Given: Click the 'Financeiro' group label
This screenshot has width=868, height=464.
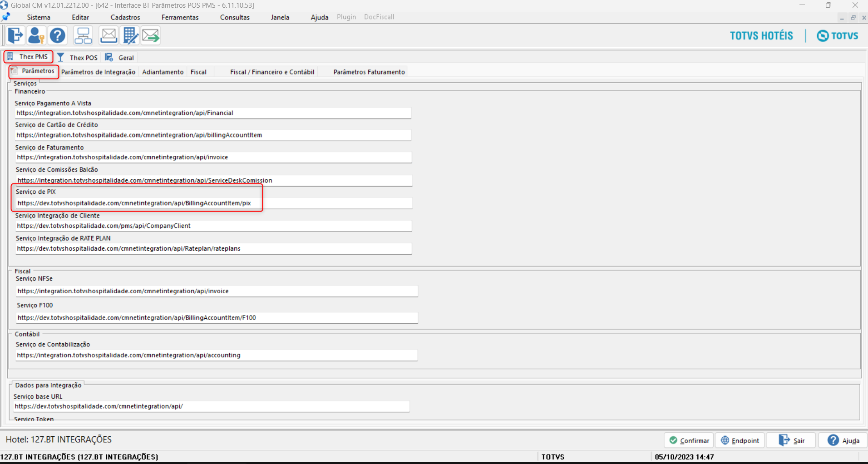Looking at the screenshot, I should (30, 91).
